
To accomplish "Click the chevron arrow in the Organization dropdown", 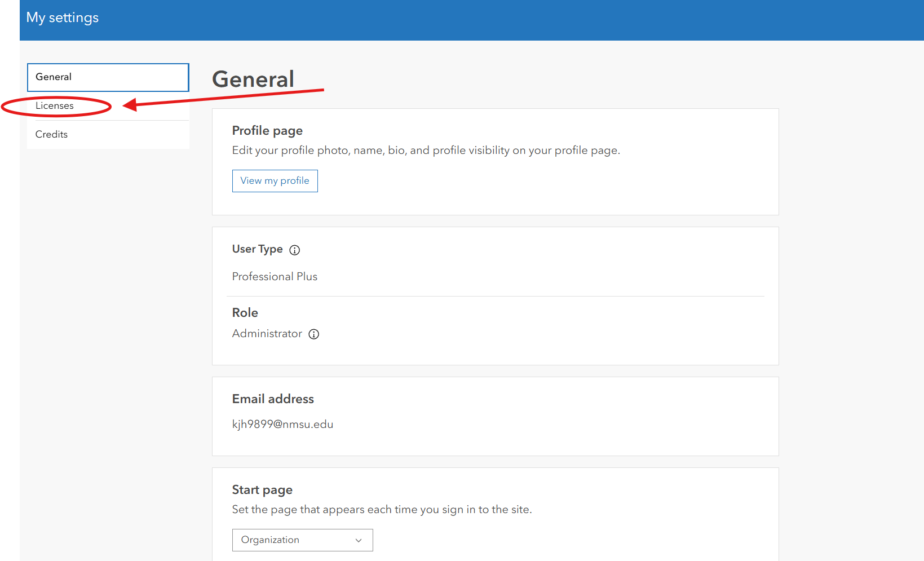I will [359, 540].
